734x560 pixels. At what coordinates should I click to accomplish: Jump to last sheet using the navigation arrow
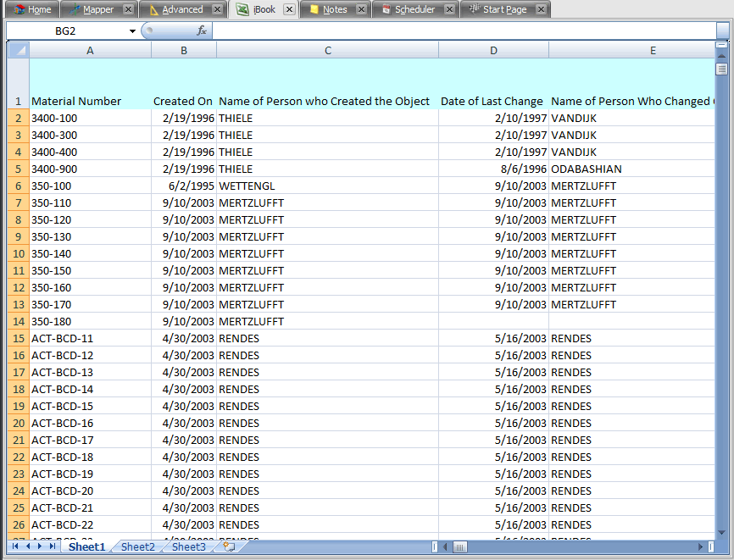click(x=53, y=546)
